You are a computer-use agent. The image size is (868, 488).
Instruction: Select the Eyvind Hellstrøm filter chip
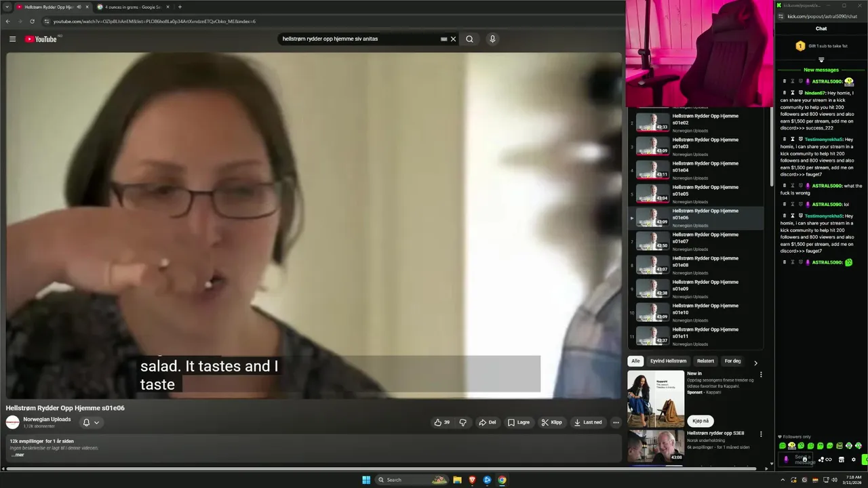point(668,361)
